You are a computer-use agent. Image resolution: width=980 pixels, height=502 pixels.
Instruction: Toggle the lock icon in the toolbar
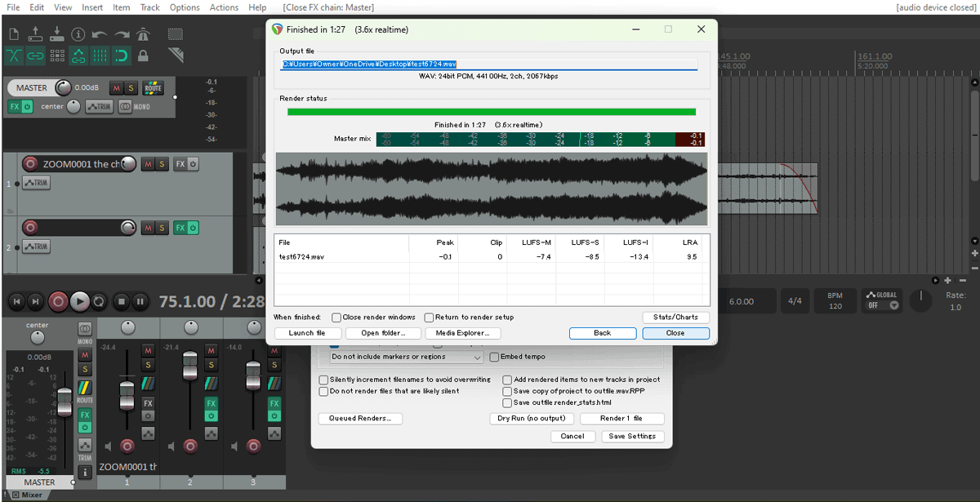[144, 56]
